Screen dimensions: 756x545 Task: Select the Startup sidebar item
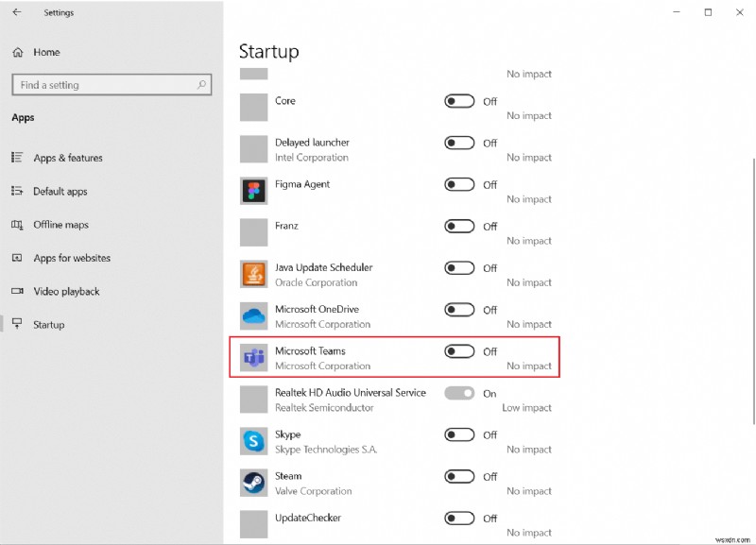click(x=47, y=324)
